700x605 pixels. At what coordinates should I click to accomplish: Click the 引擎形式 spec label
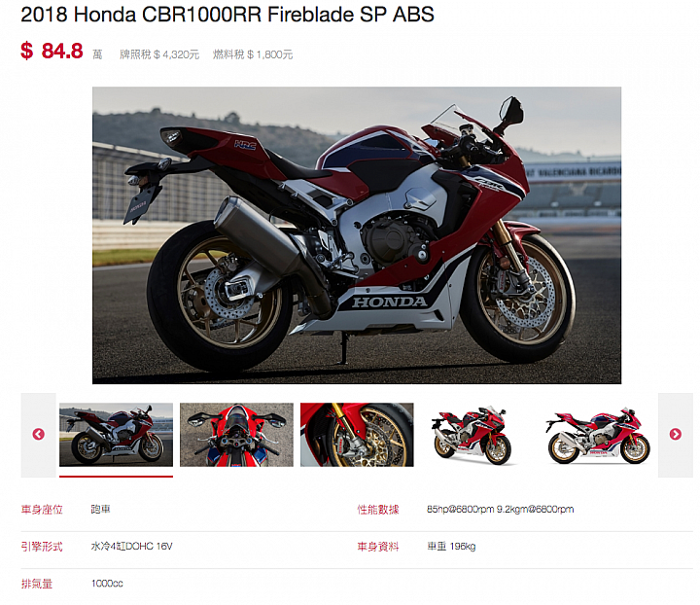(x=42, y=547)
